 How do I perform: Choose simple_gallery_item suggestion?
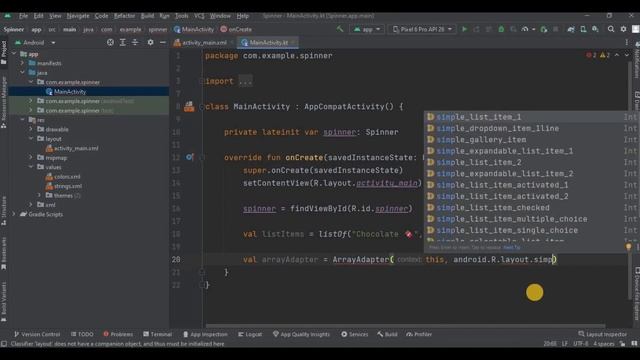(x=532, y=140)
